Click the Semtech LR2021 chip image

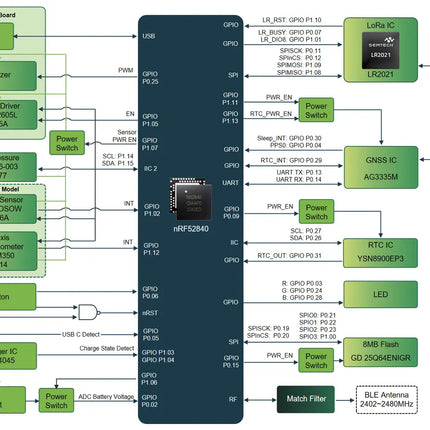[x=380, y=51]
